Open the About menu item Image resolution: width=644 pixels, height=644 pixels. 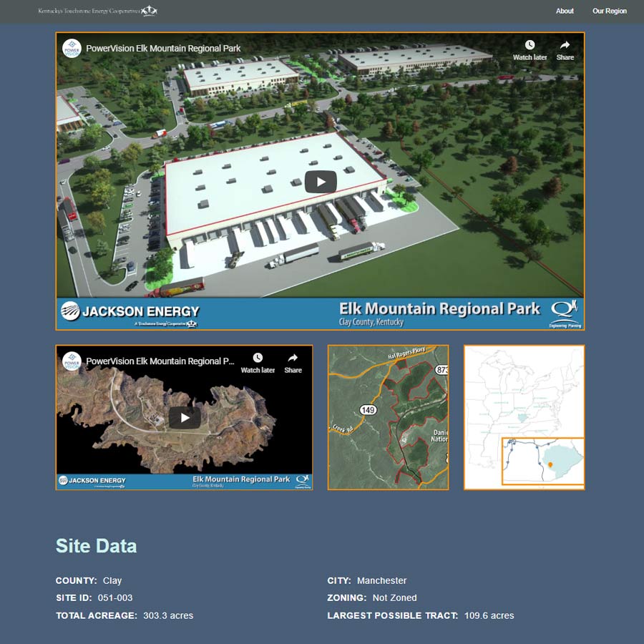point(565,11)
